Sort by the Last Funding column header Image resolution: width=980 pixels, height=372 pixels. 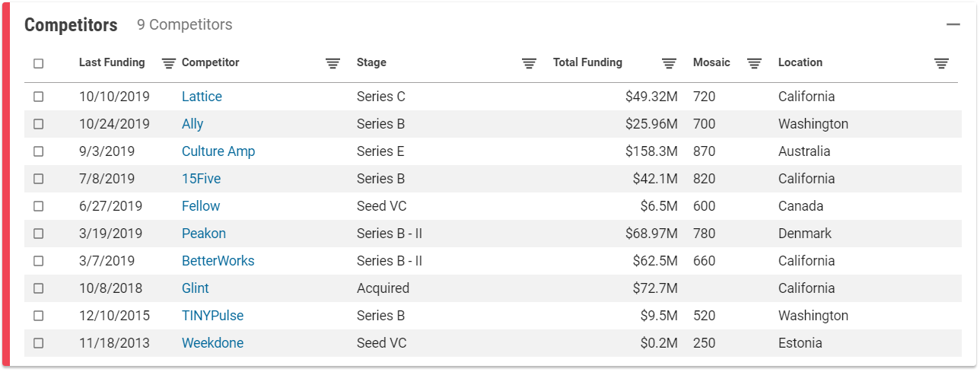point(112,62)
